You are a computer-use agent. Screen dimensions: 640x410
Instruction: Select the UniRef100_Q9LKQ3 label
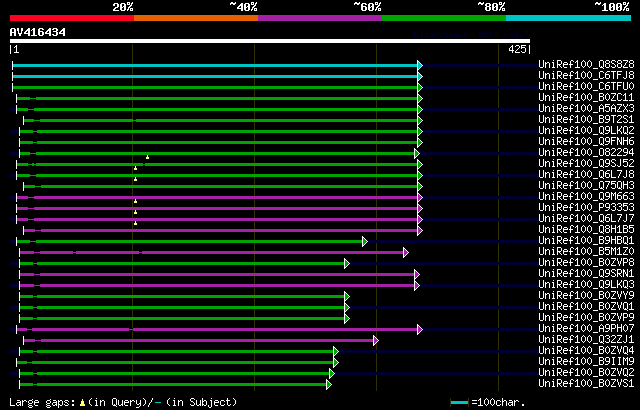click(587, 285)
